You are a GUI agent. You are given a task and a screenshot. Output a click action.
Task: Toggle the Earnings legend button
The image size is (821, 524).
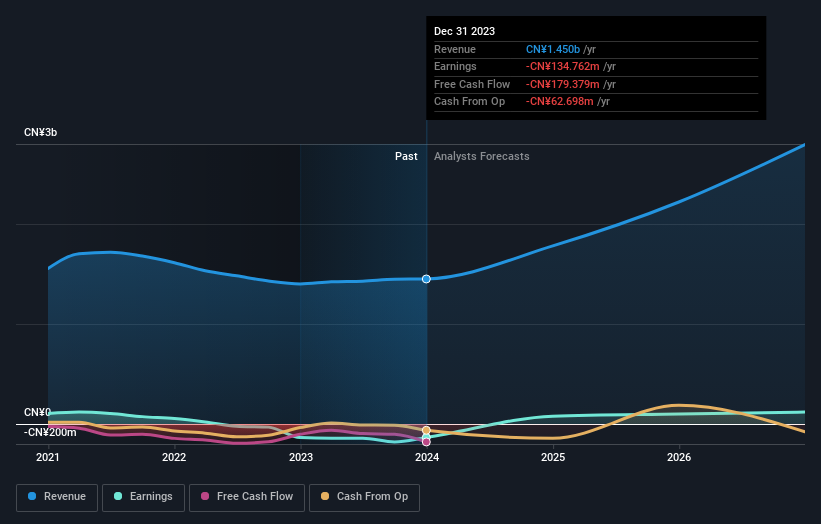[x=143, y=497]
